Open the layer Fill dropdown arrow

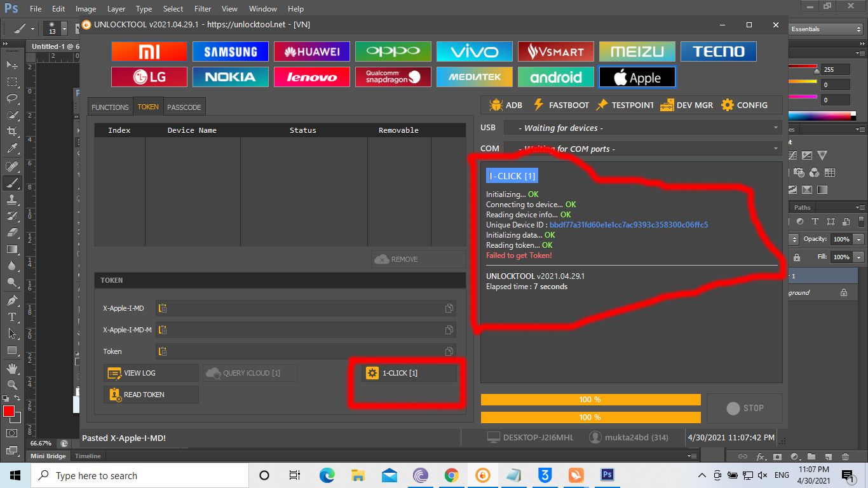point(858,257)
